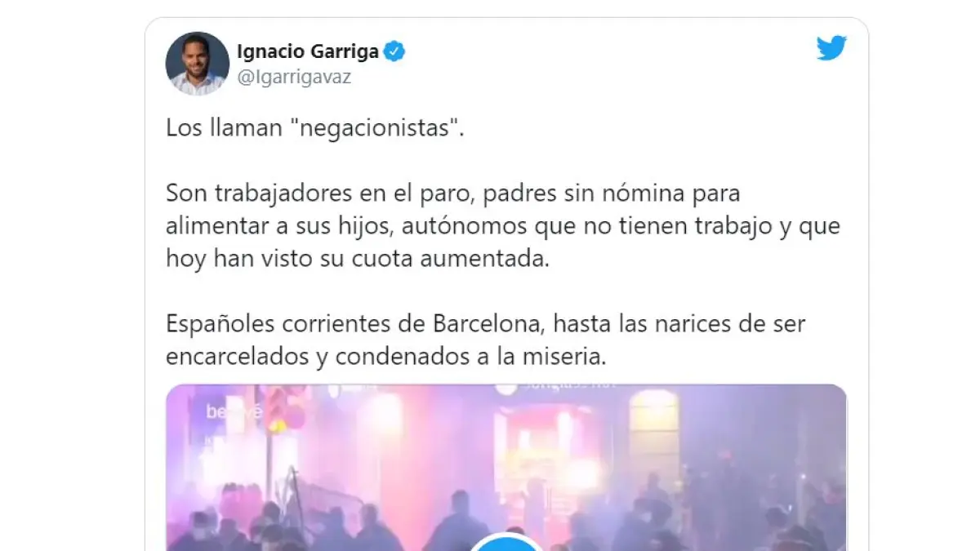Click the blue verified badge
980x551 pixels.
tap(395, 52)
